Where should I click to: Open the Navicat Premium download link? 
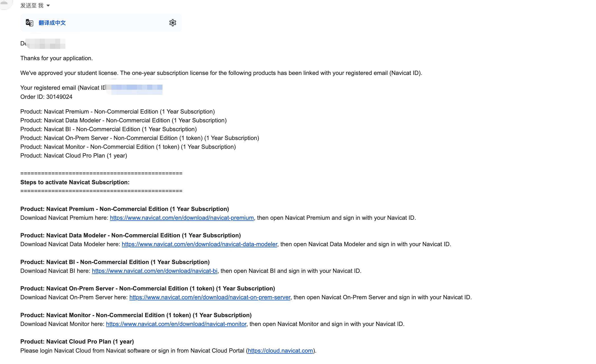point(182,218)
